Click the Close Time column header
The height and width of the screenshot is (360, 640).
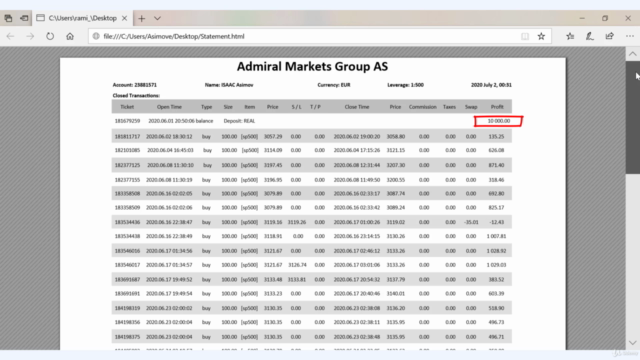357,107
